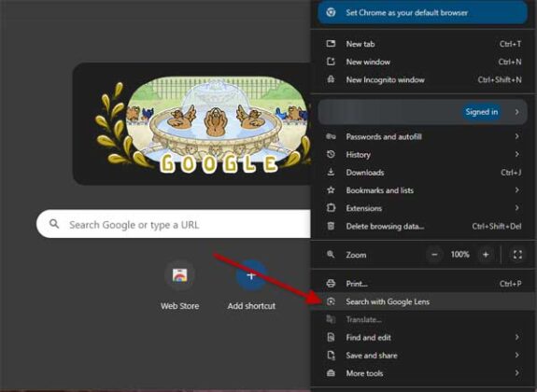Click the Incognito window icon
537x392 pixels.
click(x=331, y=79)
